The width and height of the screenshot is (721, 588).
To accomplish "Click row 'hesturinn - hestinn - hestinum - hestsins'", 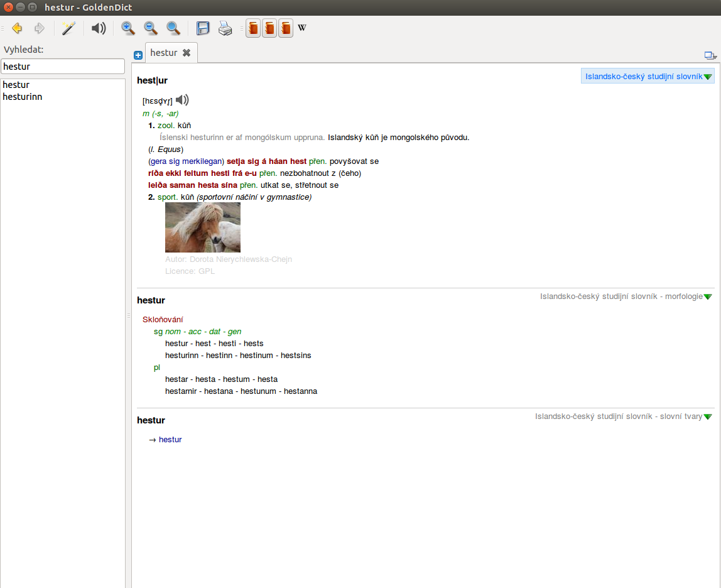I will click(238, 355).
